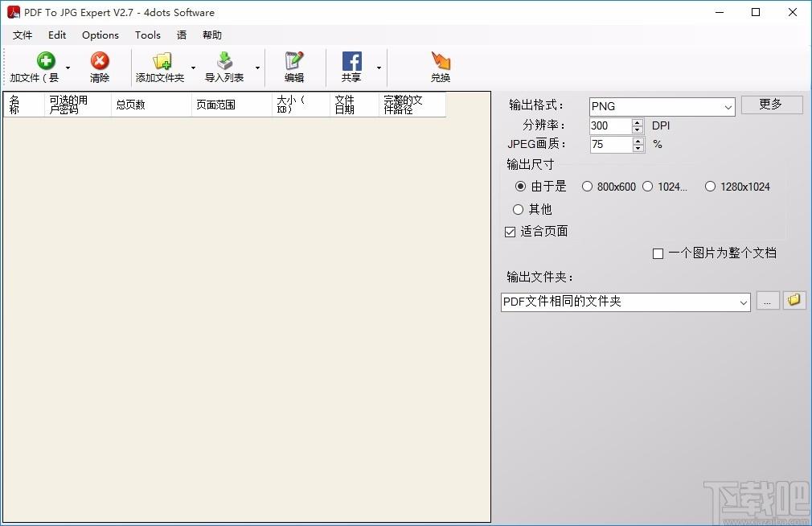
Task: Select the 1280x1024 output size
Action: pos(710,187)
